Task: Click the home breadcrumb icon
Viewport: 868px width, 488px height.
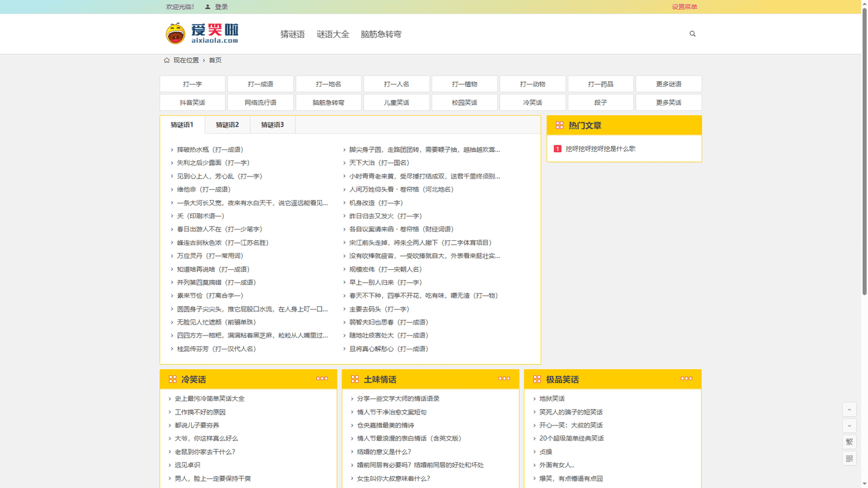Action: tap(167, 60)
